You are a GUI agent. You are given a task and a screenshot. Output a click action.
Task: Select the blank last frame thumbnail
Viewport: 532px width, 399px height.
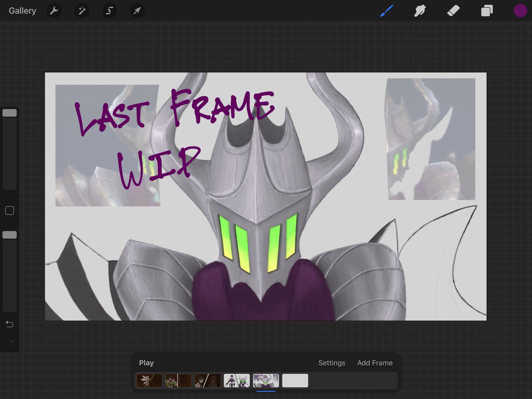click(x=295, y=380)
